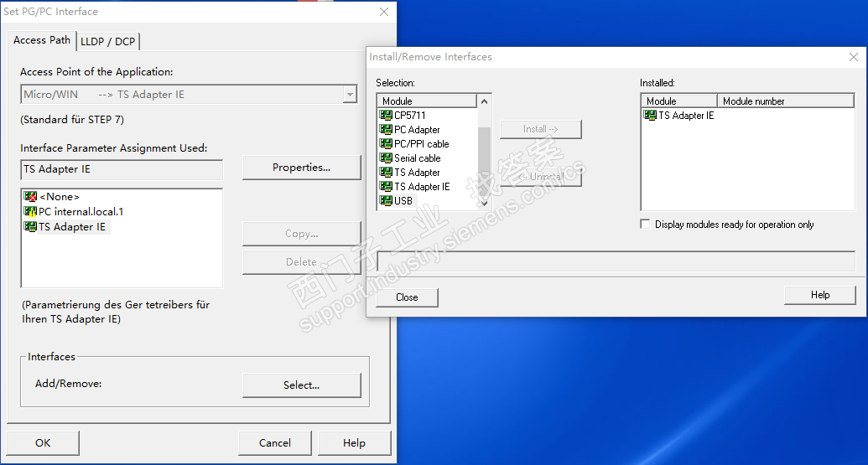Image resolution: width=868 pixels, height=465 pixels.
Task: Select PC internal.local.1 interface entry
Action: point(81,211)
